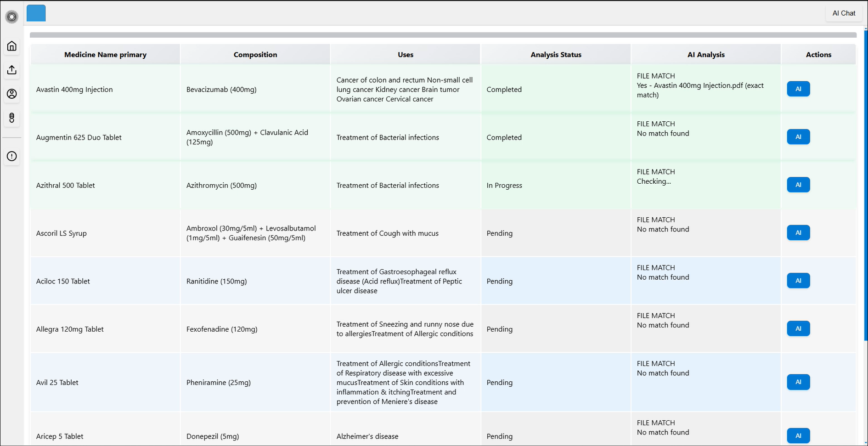Select the Avil 25 Tablet name cell
This screenshot has width=868, height=446.
[105, 383]
